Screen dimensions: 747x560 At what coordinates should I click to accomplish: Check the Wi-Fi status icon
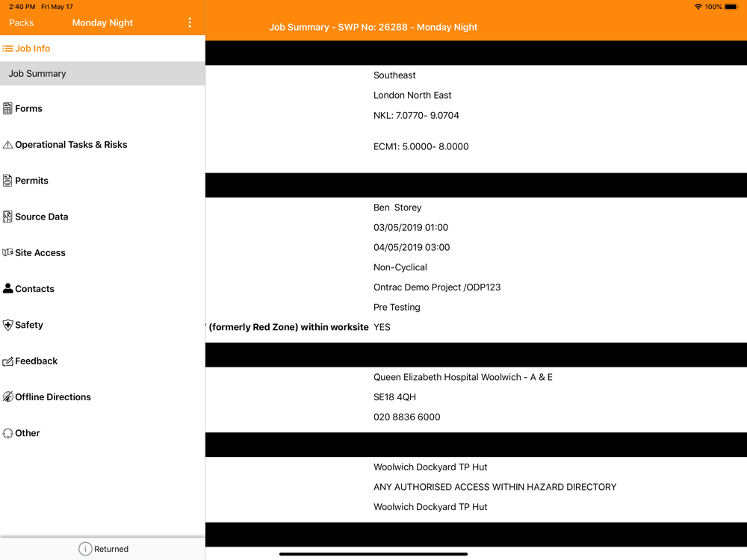pos(698,7)
